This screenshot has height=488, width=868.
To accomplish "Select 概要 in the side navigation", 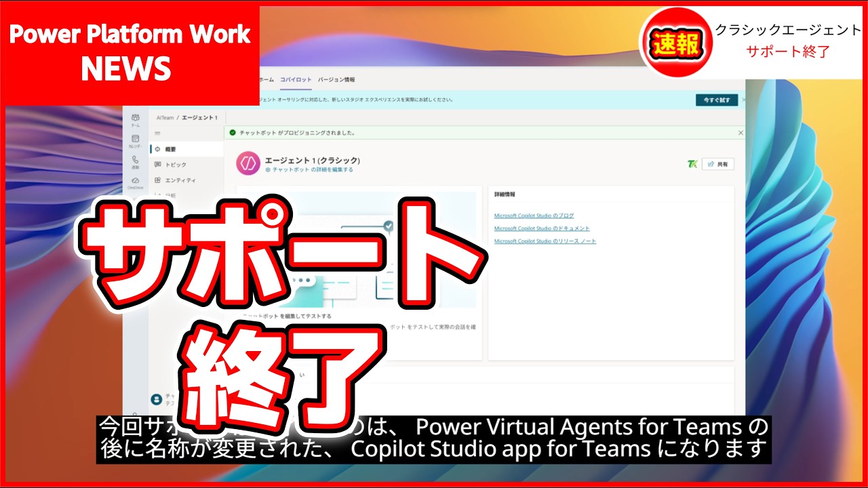I will click(186, 148).
